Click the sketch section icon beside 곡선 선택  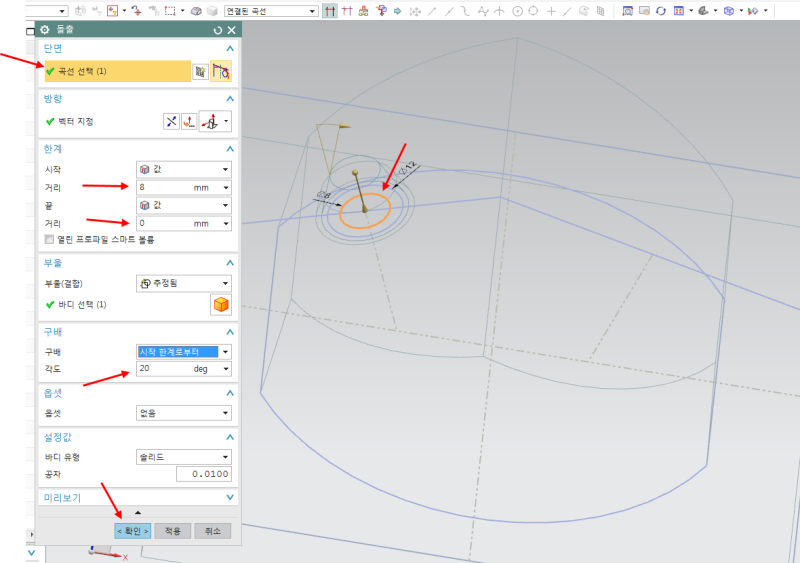click(x=200, y=71)
